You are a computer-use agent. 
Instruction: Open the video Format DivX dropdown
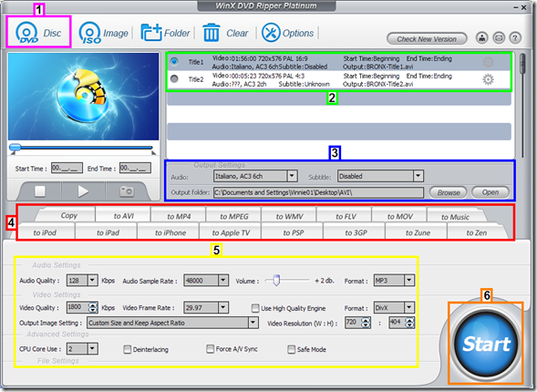tap(409, 307)
